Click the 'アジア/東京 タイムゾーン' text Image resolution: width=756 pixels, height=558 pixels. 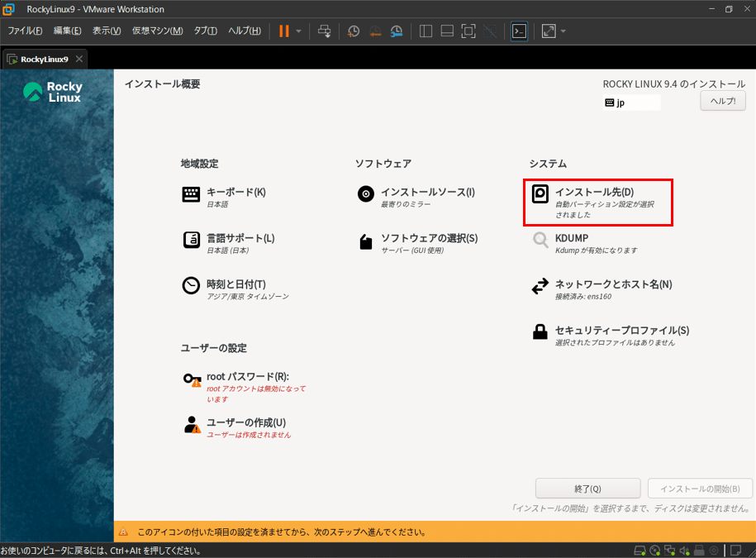248,297
